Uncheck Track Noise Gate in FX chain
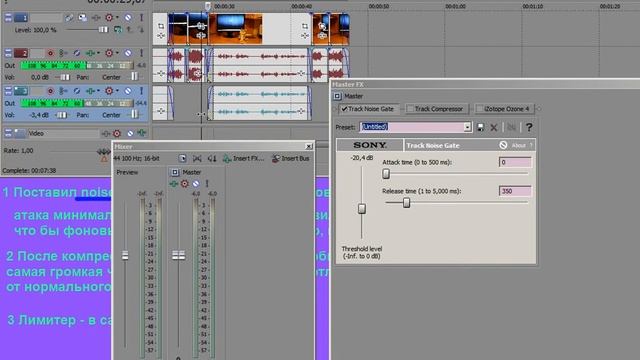 (x=344, y=109)
